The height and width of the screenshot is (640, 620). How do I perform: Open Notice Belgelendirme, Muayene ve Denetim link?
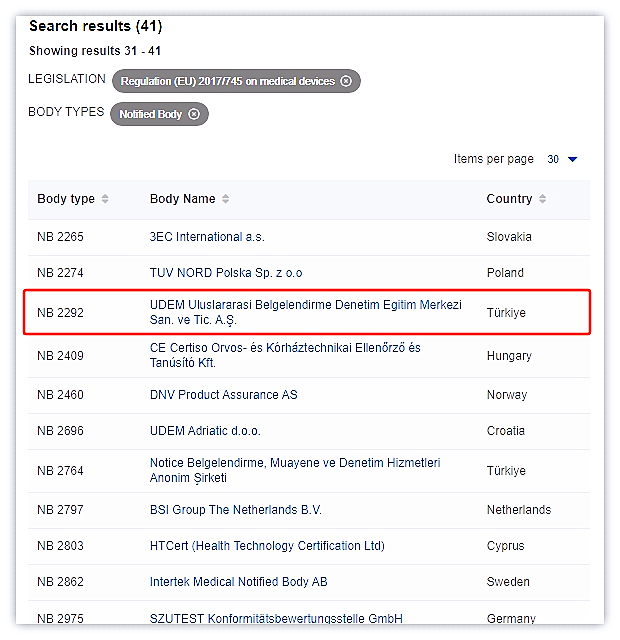point(295,470)
